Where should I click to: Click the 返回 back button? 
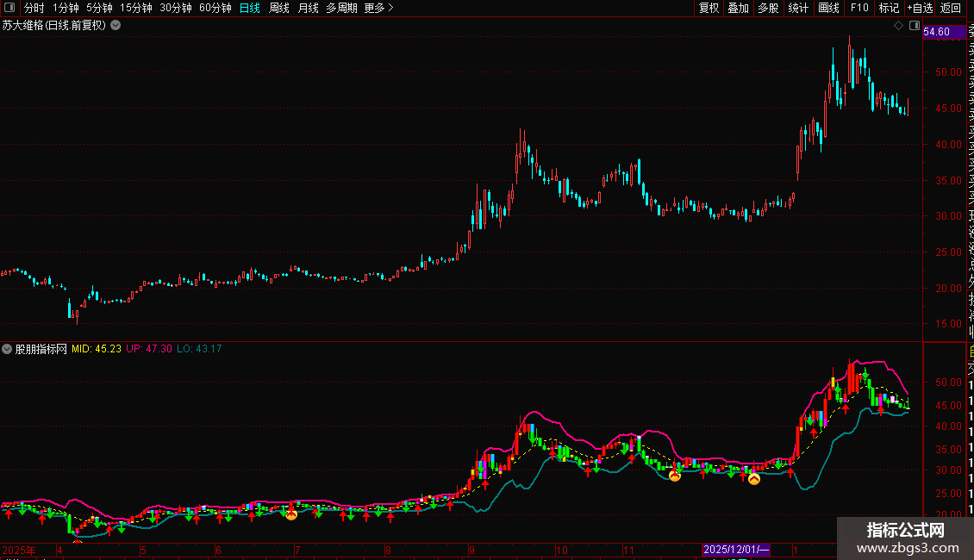[951, 8]
